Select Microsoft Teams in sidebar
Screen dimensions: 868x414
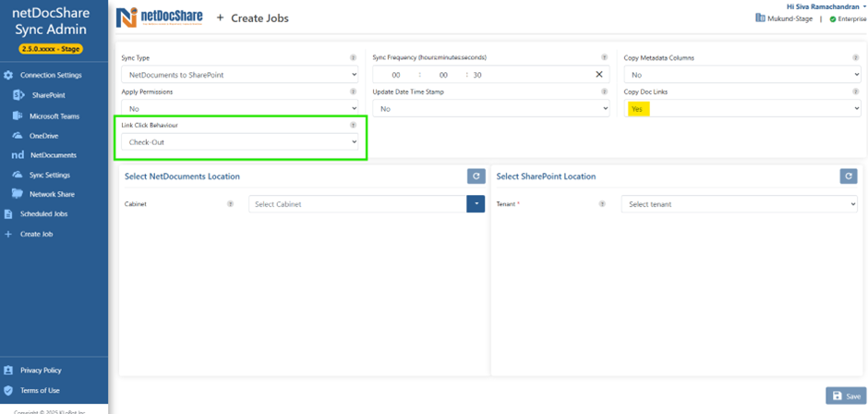coord(54,116)
